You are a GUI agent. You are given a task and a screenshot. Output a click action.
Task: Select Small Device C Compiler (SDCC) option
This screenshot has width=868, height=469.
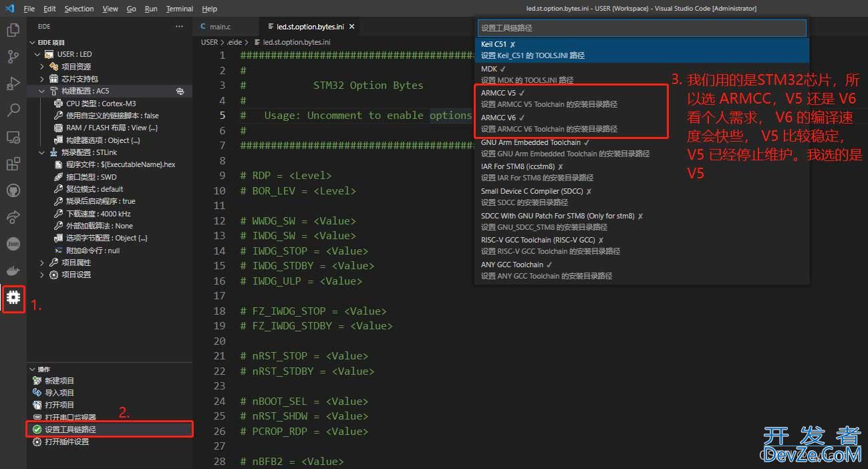(641, 196)
